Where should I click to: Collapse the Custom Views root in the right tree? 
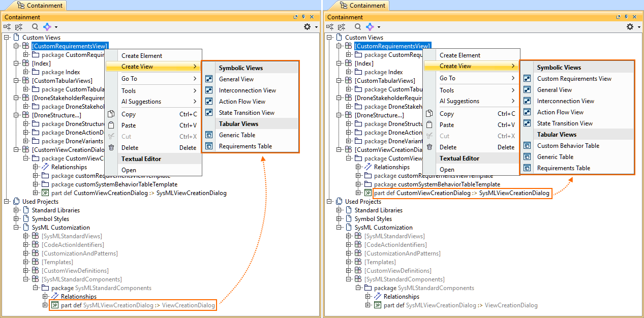pos(330,38)
